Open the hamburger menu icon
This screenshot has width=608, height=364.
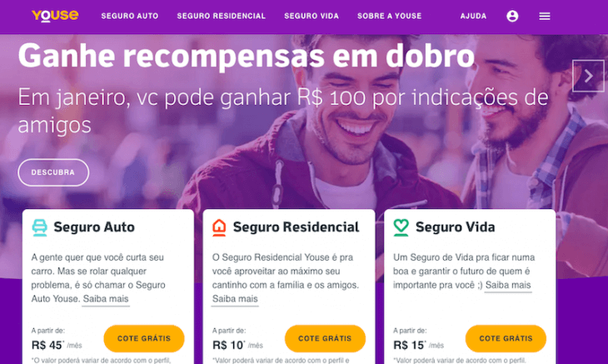point(545,16)
